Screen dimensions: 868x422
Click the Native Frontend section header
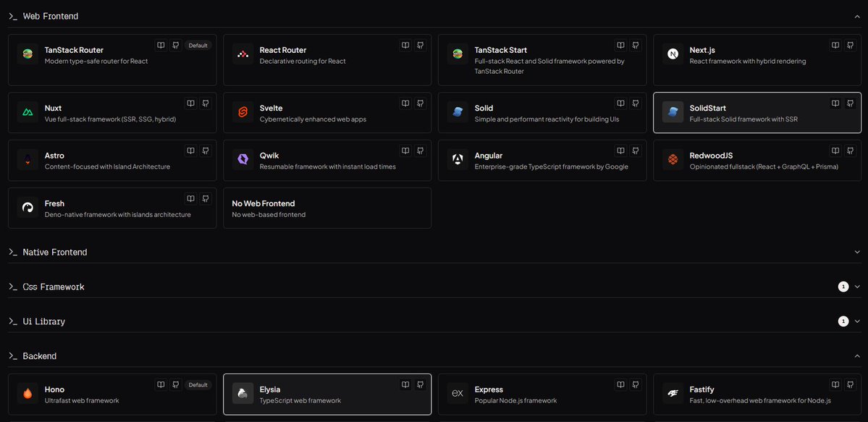(x=434, y=252)
